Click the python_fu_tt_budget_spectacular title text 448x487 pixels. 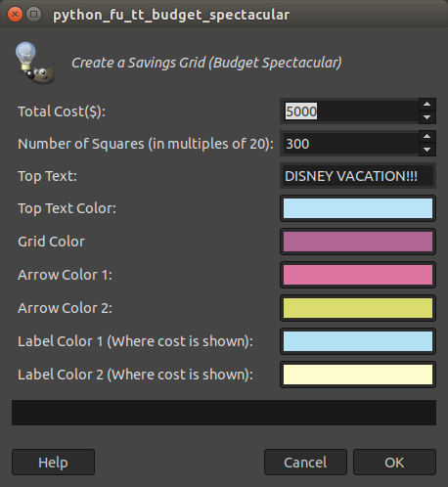click(171, 15)
